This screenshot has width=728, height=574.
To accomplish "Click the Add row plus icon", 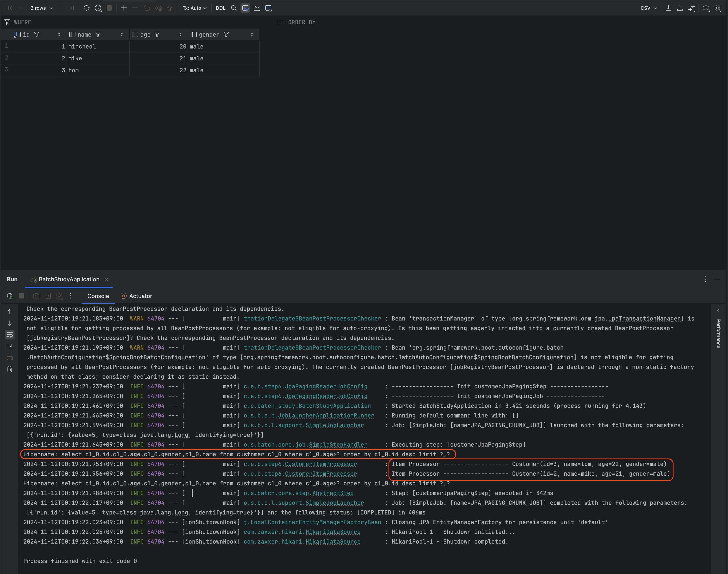I will [x=124, y=8].
